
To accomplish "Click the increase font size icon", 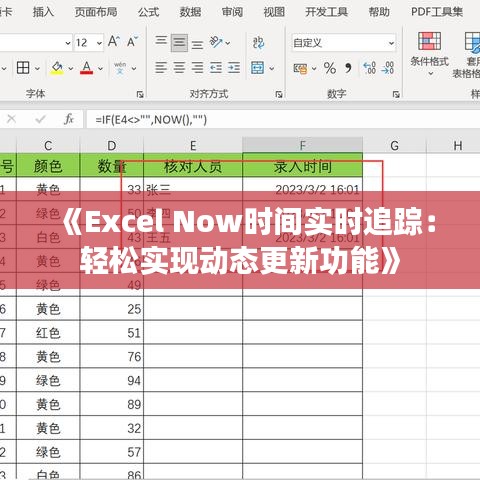I will pos(114,42).
